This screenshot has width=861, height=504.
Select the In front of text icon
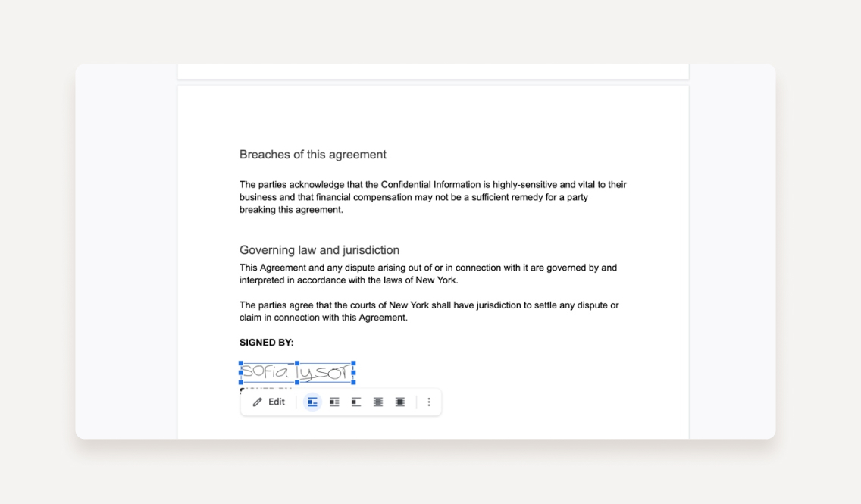(400, 402)
